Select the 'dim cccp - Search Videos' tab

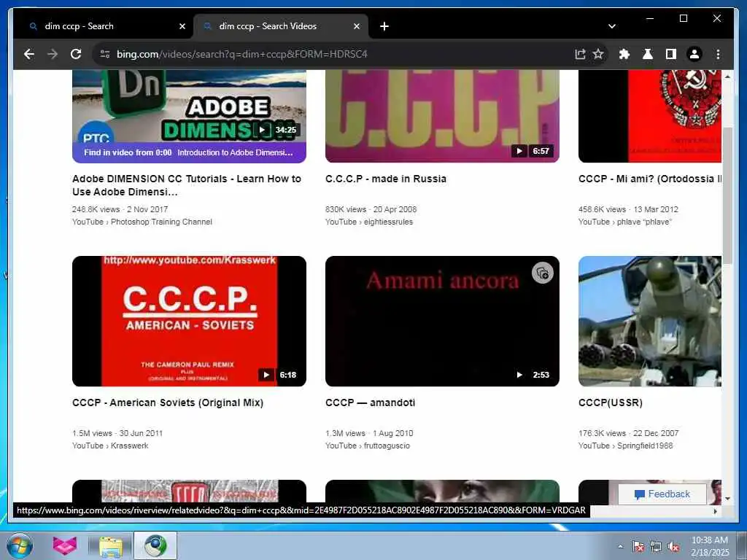coord(281,27)
